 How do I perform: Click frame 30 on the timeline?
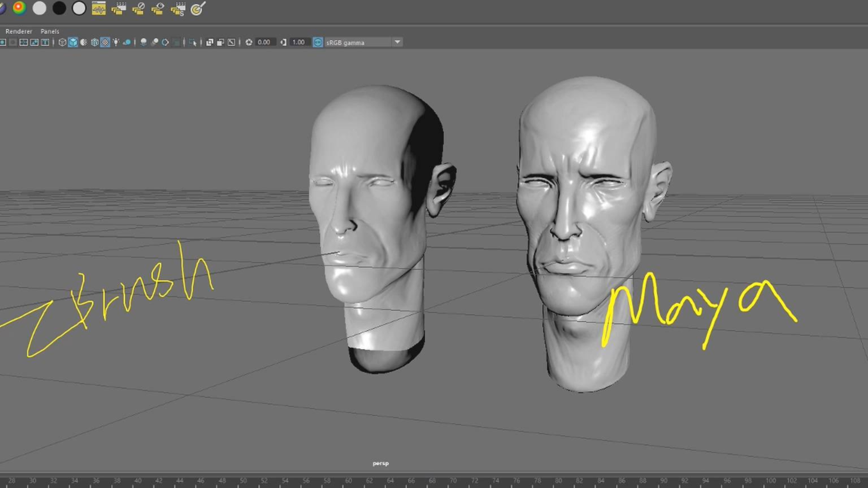pyautogui.click(x=33, y=480)
